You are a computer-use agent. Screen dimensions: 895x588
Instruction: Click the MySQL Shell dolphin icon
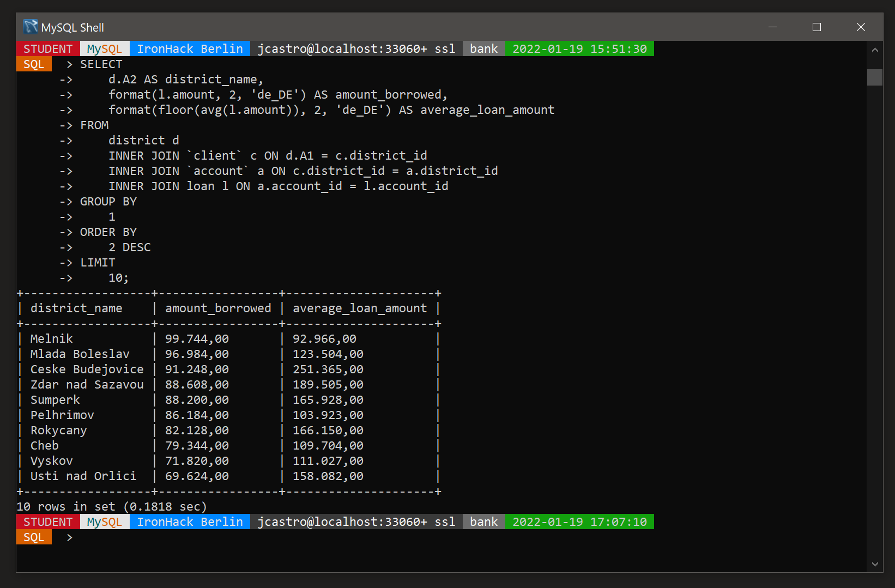point(30,27)
